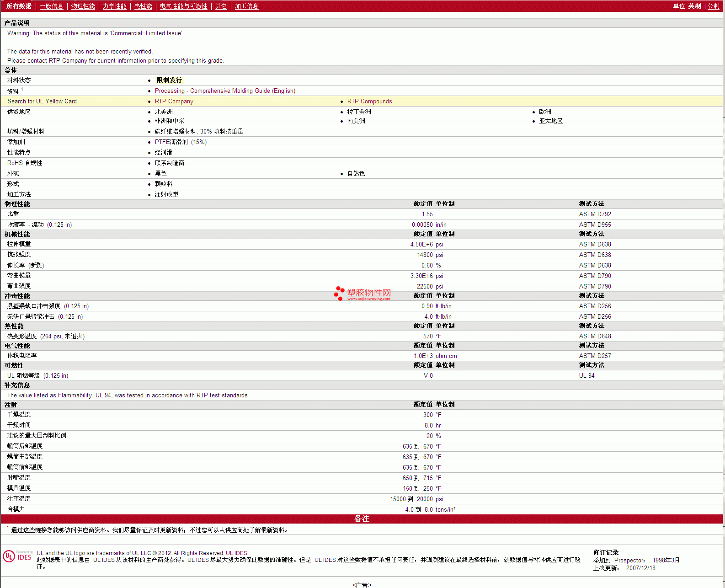Open Processing - Comprehensive Molding Guide link

click(x=225, y=91)
